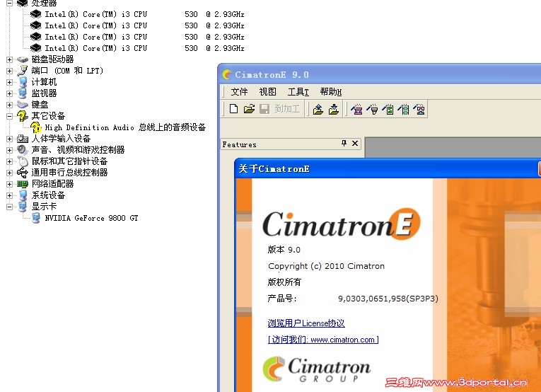
Task: Click the 声音、视频和游戏控制器 speaker icon
Action: click(23, 150)
